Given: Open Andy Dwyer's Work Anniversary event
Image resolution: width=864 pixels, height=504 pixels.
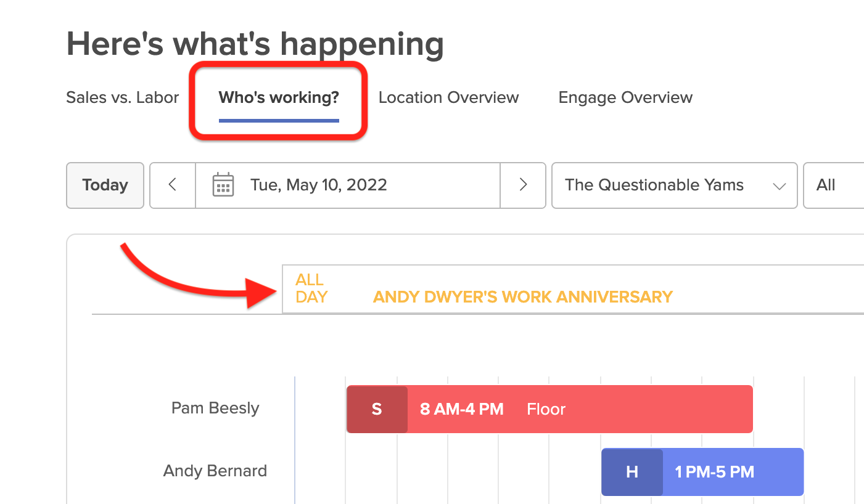Looking at the screenshot, I should click(522, 297).
